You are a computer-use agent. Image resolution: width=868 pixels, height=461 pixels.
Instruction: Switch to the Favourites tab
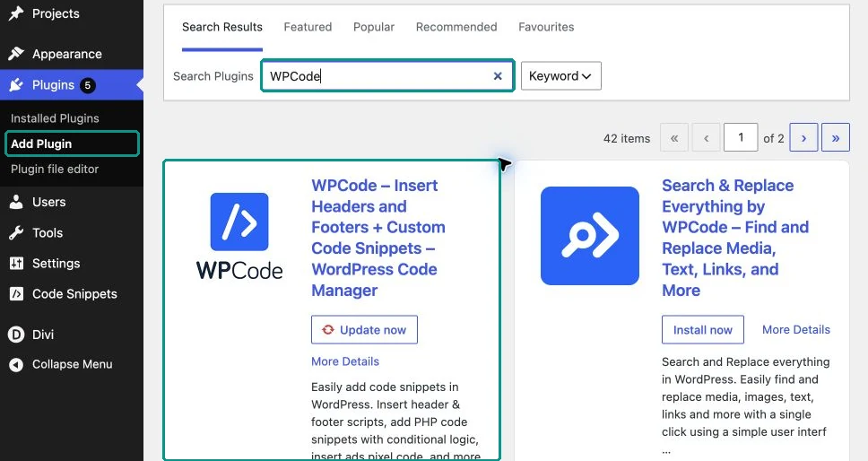click(x=546, y=27)
